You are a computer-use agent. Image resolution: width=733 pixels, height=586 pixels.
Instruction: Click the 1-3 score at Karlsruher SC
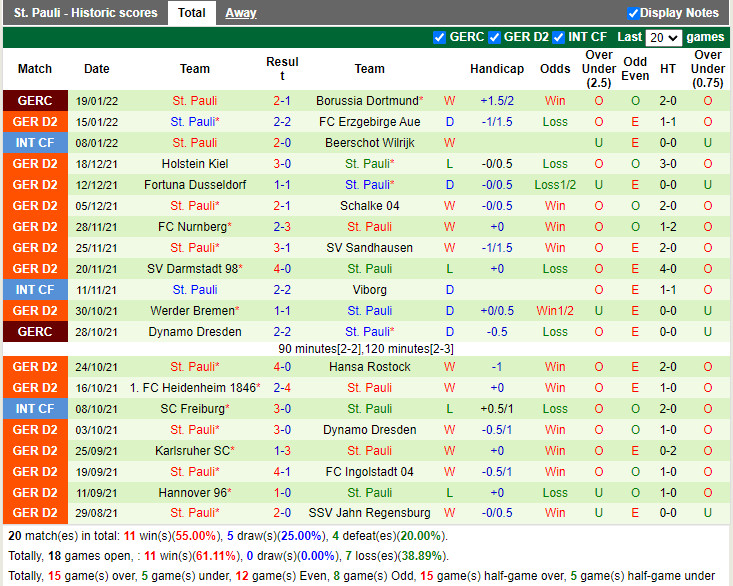coord(282,451)
